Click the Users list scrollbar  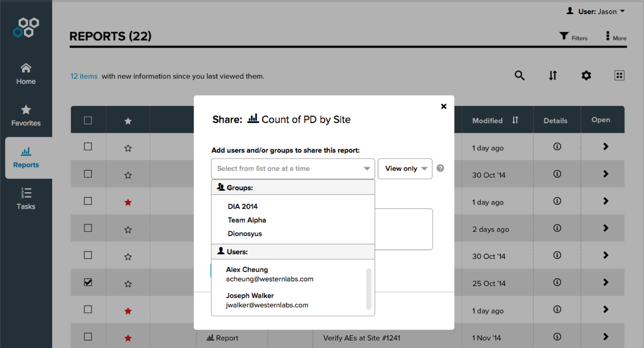[369, 289]
